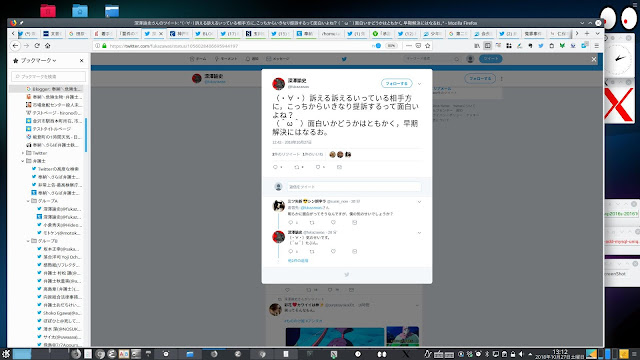Screen dimensions: 640x360
Task: Close the bookmarks sidebar
Action: [82, 60]
